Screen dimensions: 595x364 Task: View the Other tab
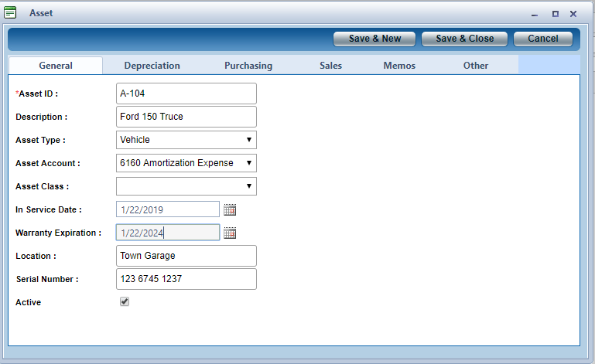[476, 66]
